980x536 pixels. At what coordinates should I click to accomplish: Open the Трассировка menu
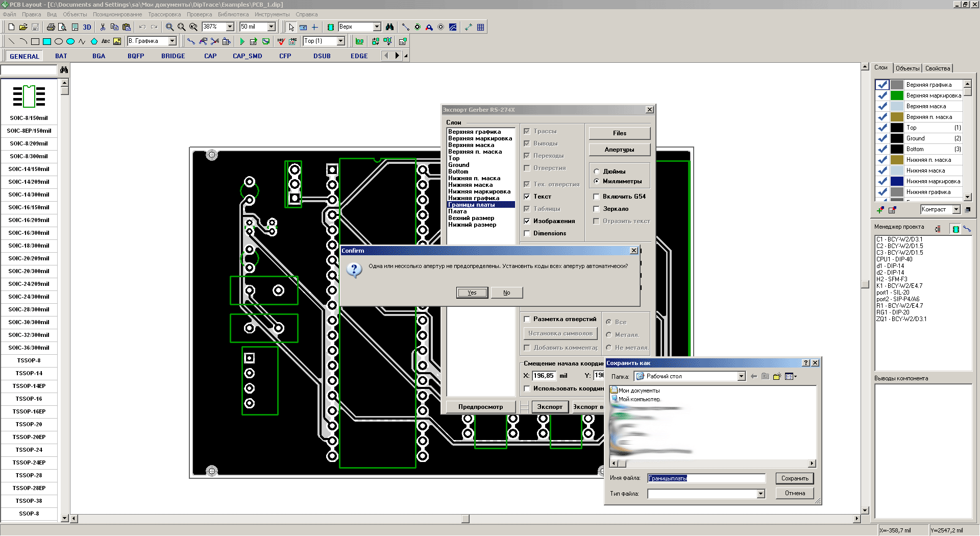click(x=164, y=14)
